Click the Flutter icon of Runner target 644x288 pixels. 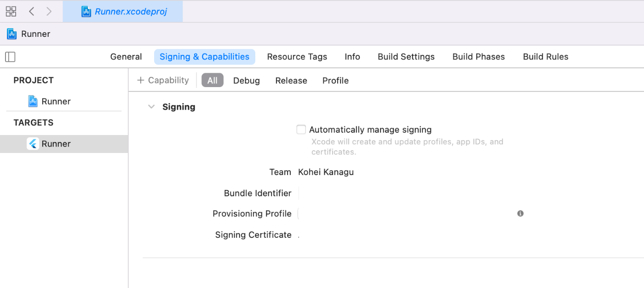click(33, 144)
